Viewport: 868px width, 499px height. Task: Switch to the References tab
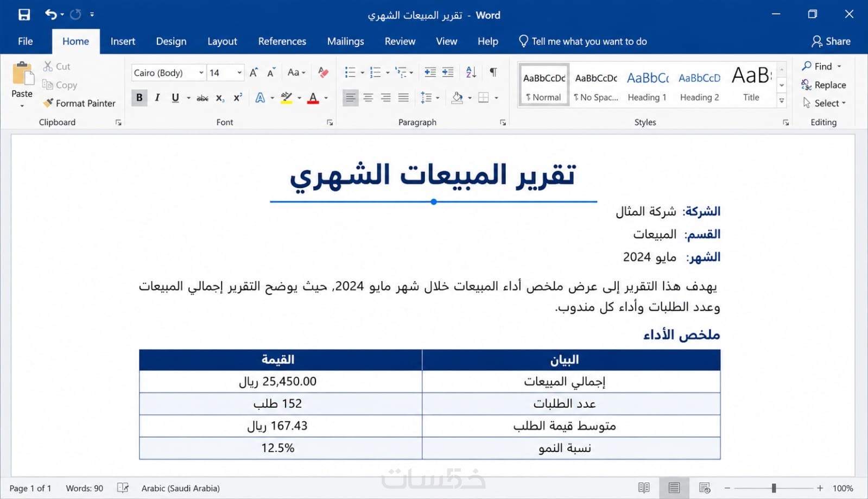tap(282, 41)
